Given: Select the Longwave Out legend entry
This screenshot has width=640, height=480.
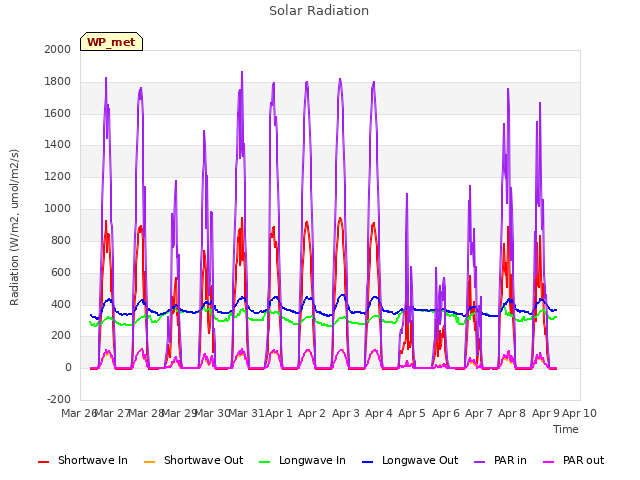Looking at the screenshot, I should pyautogui.click(x=410, y=460).
